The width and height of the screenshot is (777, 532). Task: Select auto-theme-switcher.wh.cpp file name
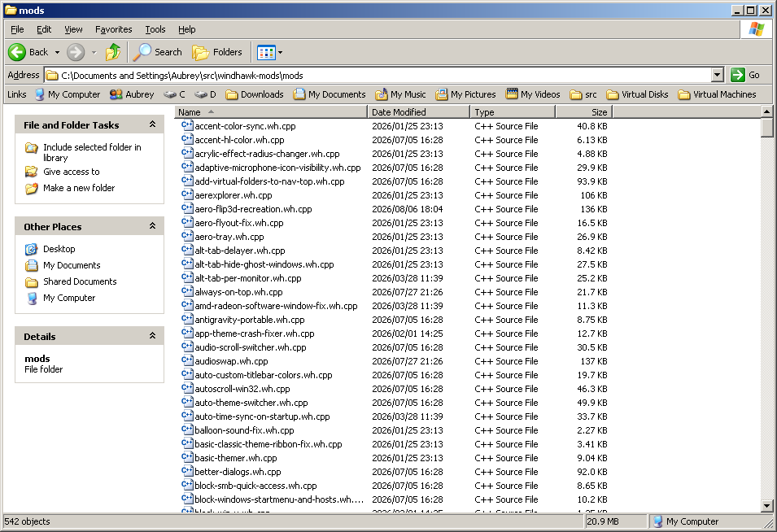251,403
